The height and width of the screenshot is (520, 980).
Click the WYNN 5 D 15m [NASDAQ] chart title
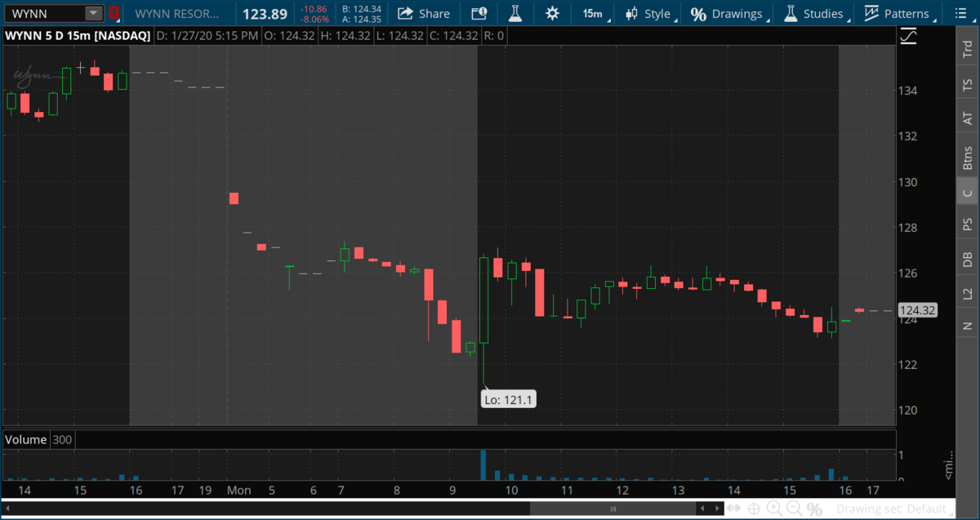pyautogui.click(x=77, y=36)
